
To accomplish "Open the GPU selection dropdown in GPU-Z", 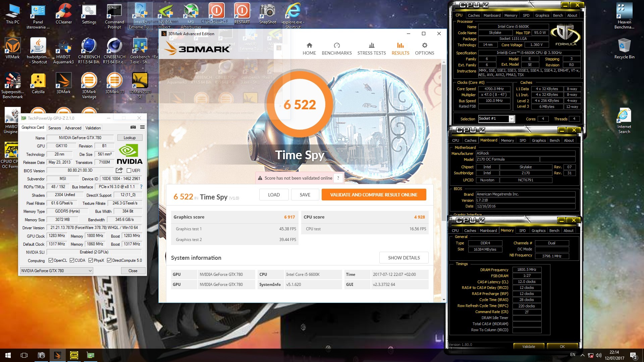I will [56, 270].
